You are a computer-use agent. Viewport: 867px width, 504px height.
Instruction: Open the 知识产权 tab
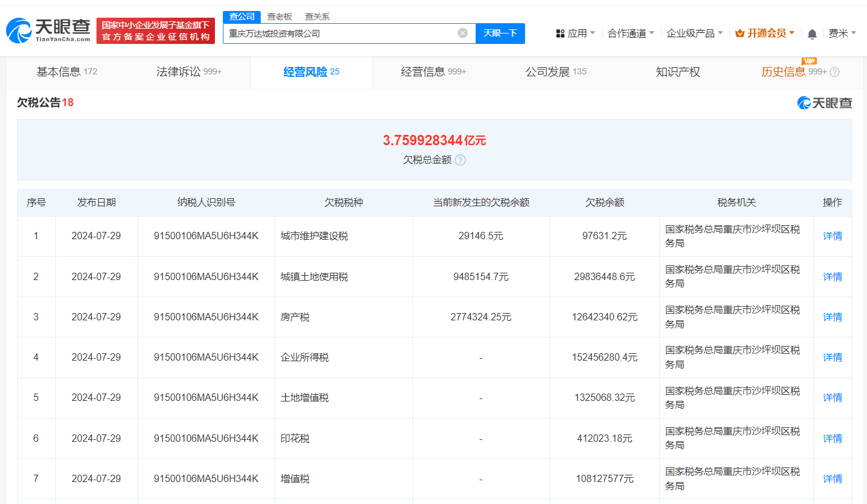click(678, 71)
